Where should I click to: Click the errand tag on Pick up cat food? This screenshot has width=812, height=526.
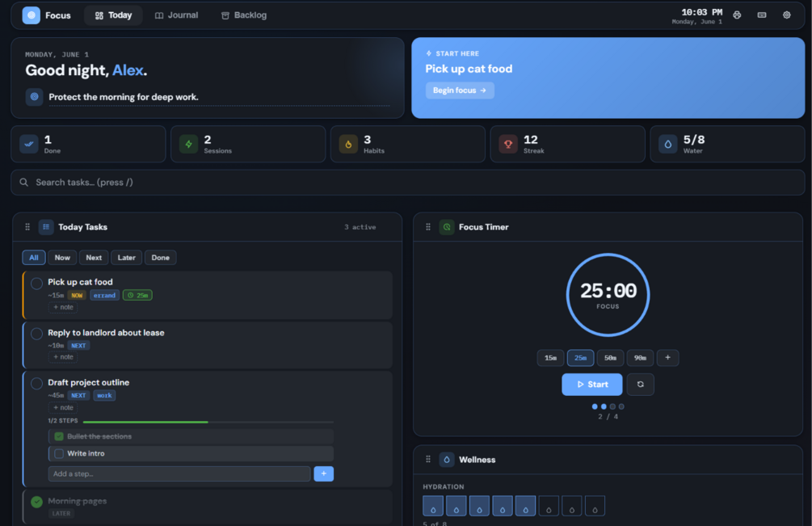[x=104, y=295]
